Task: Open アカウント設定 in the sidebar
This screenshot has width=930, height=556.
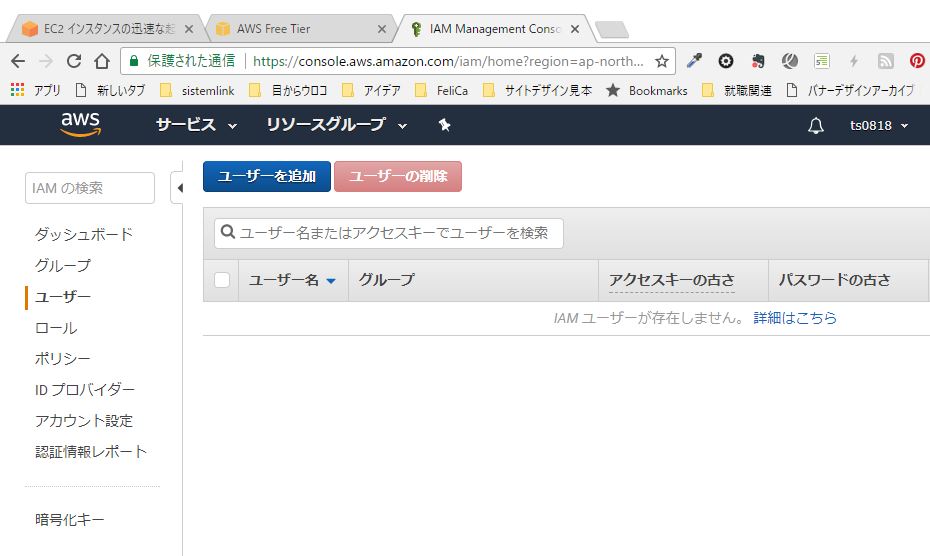Action: tap(84, 421)
